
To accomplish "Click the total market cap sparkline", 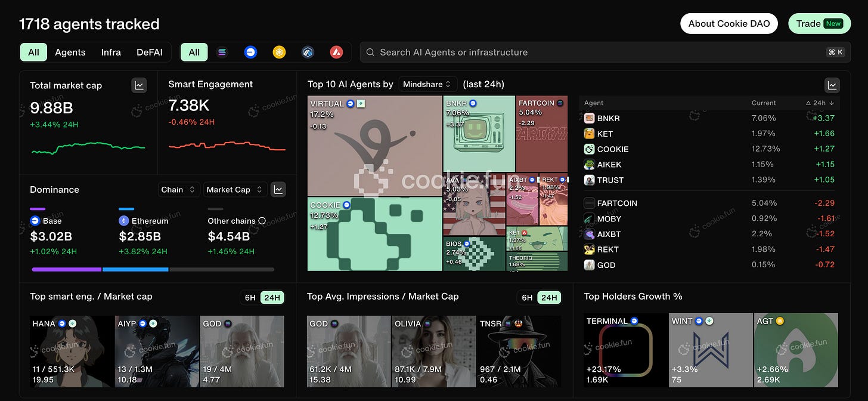I will [x=88, y=147].
